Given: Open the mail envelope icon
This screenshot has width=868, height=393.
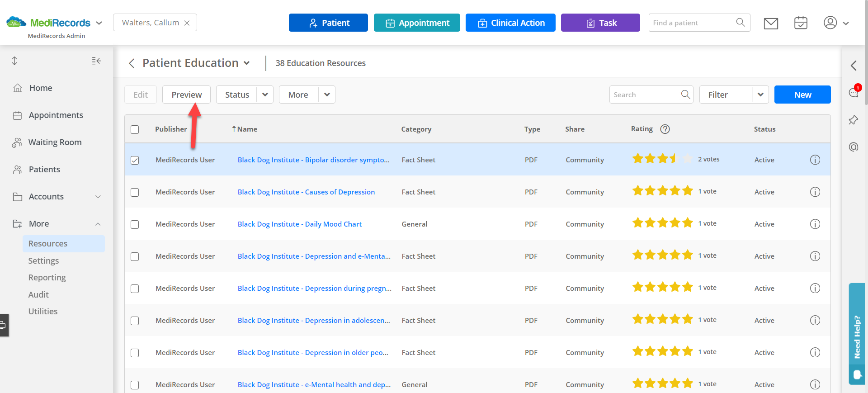Looking at the screenshot, I should [x=771, y=23].
